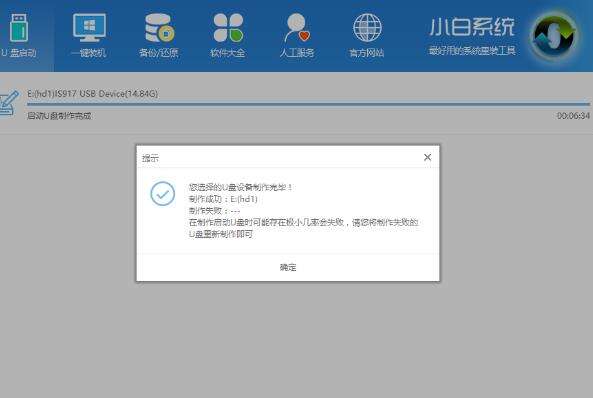Screen dimensions: 593x398
Task: Open the 一键装机 section
Action: (x=89, y=36)
